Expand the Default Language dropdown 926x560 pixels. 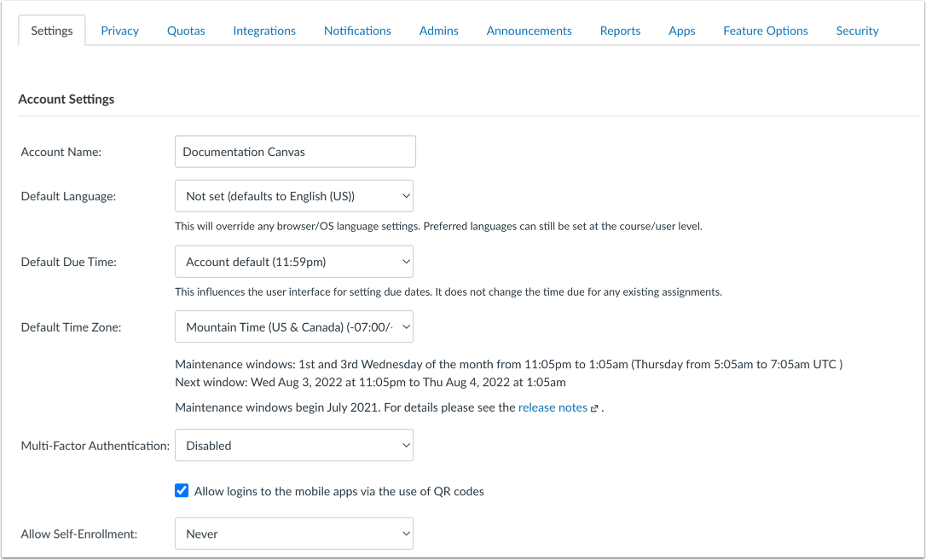[294, 196]
